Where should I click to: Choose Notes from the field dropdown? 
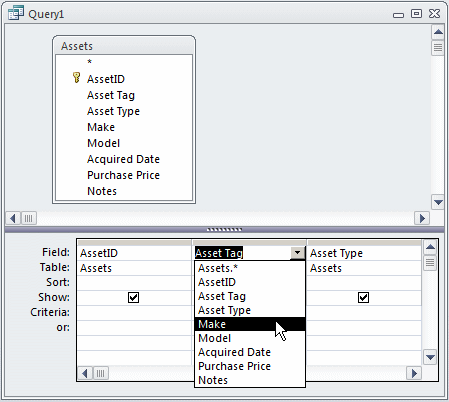pyautogui.click(x=250, y=380)
